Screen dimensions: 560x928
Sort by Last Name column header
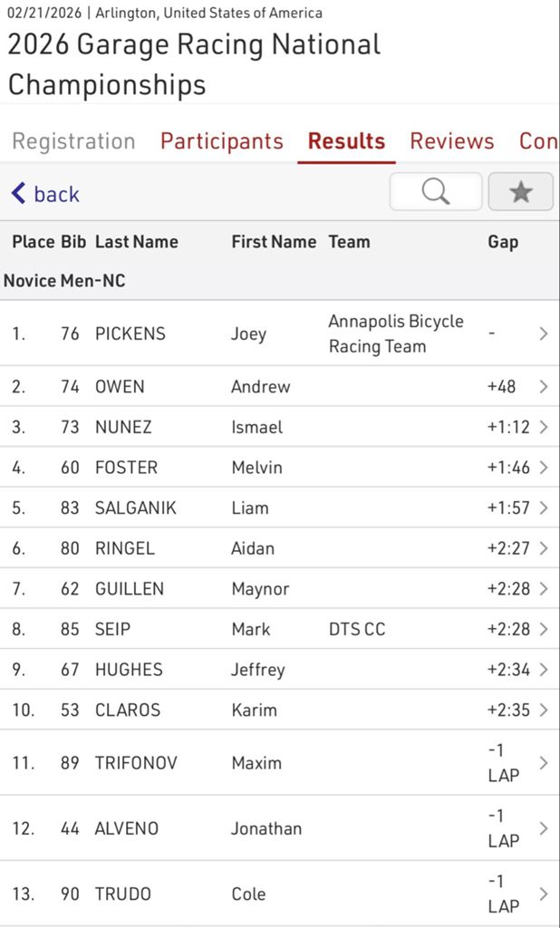coord(137,242)
